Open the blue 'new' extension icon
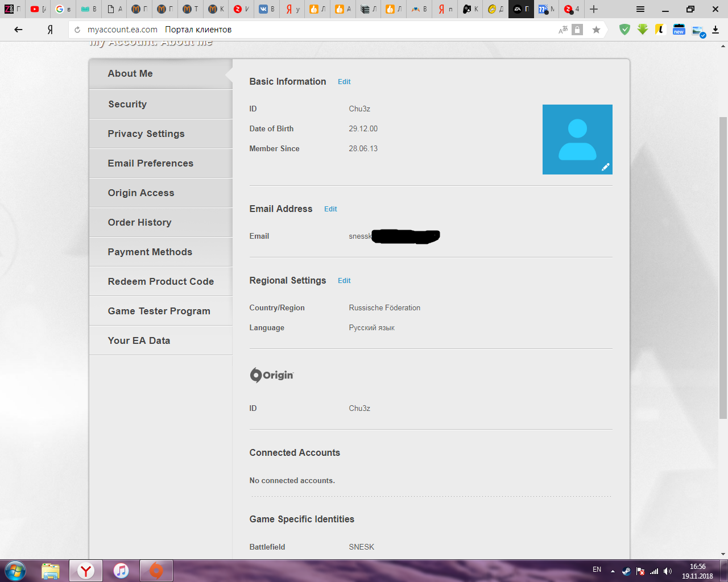728x582 pixels. click(679, 30)
